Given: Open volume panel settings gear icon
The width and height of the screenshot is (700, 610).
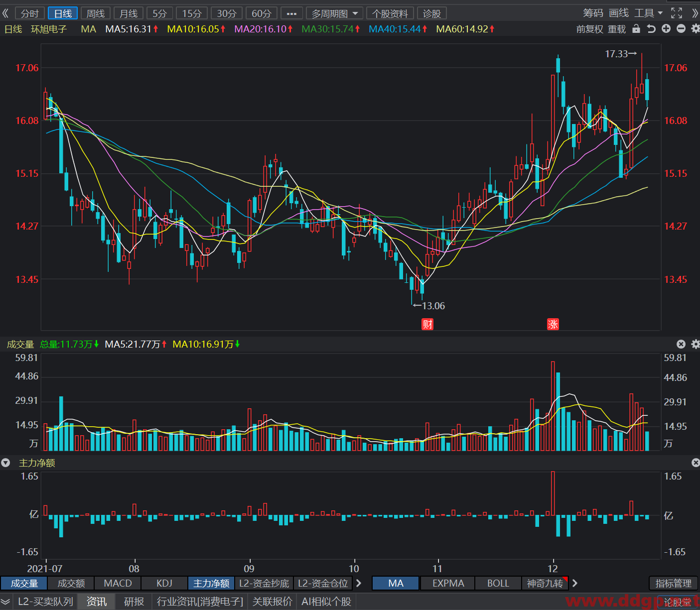Looking at the screenshot, I should [x=696, y=344].
